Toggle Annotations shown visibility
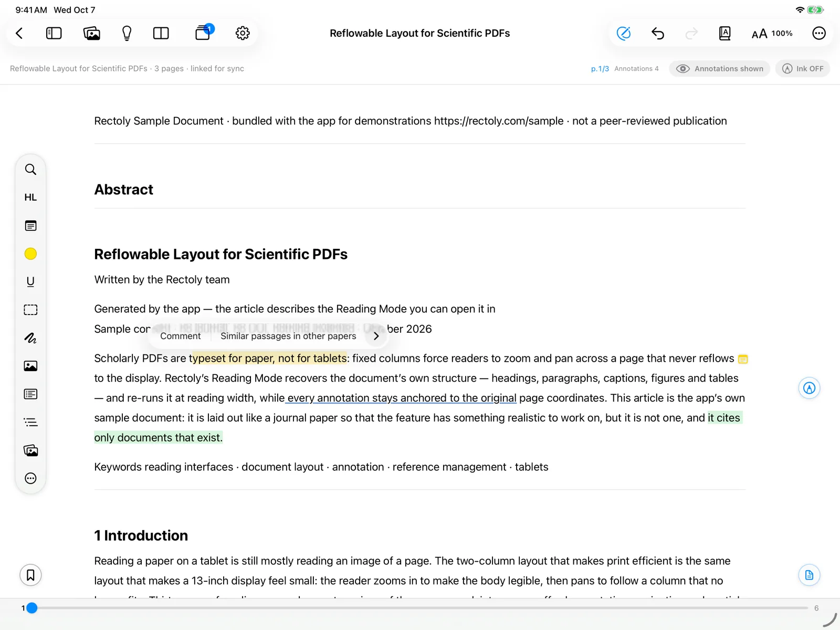840x630 pixels. [719, 69]
